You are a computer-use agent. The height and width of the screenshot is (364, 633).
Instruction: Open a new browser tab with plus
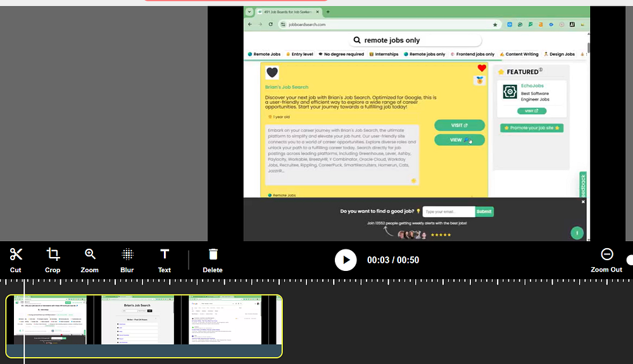(328, 11)
